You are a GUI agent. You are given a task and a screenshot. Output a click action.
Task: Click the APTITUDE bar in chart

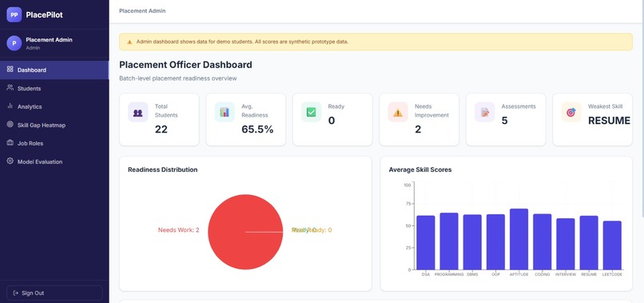pyautogui.click(x=519, y=239)
